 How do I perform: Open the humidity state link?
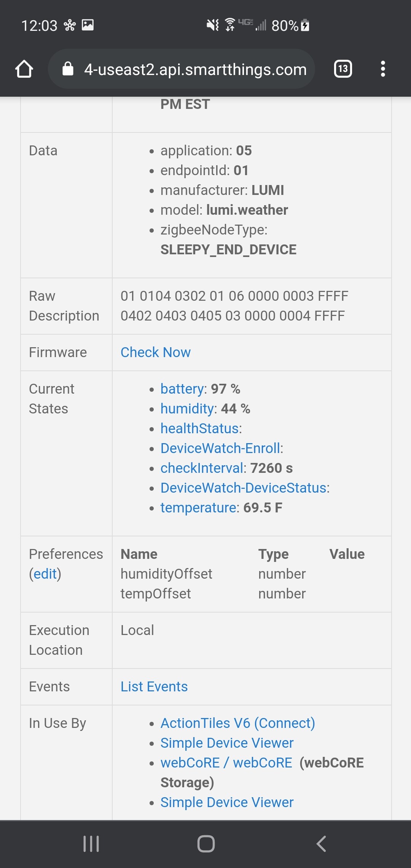click(187, 409)
